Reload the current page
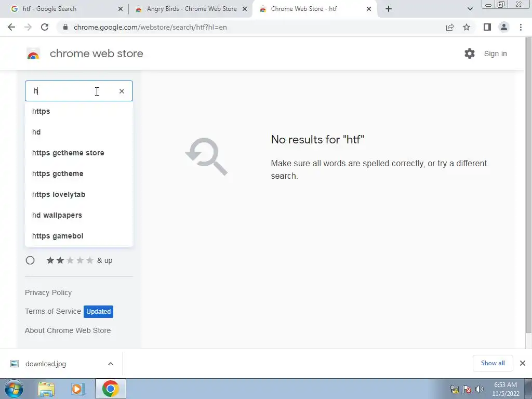Viewport: 532px width, 399px height. click(x=45, y=27)
